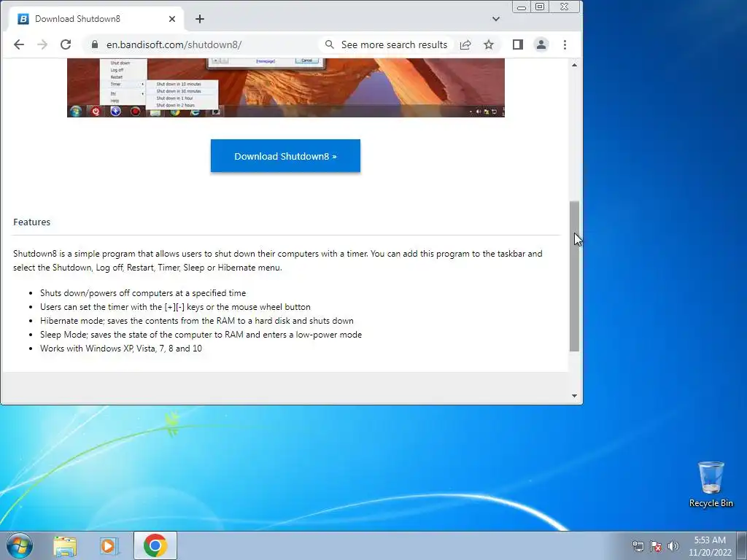Click the taskbar clock showing 5:53 AM
747x560 pixels.
tap(710, 546)
